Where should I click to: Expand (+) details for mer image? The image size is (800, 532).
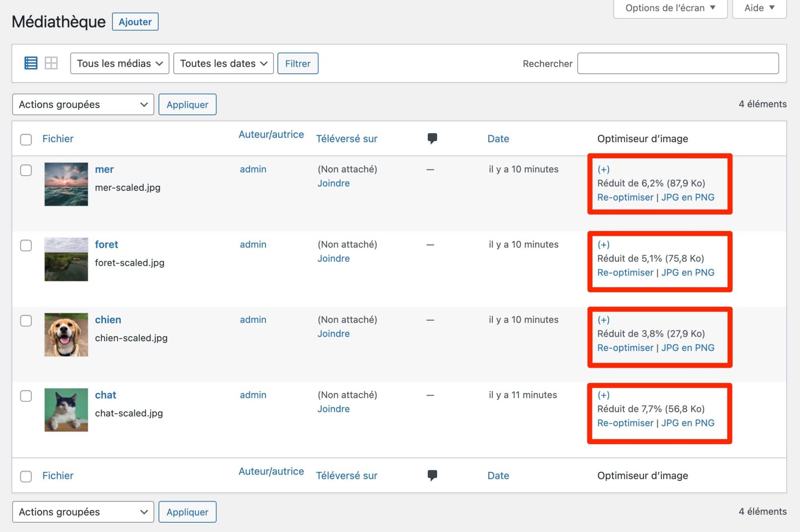pyautogui.click(x=603, y=169)
